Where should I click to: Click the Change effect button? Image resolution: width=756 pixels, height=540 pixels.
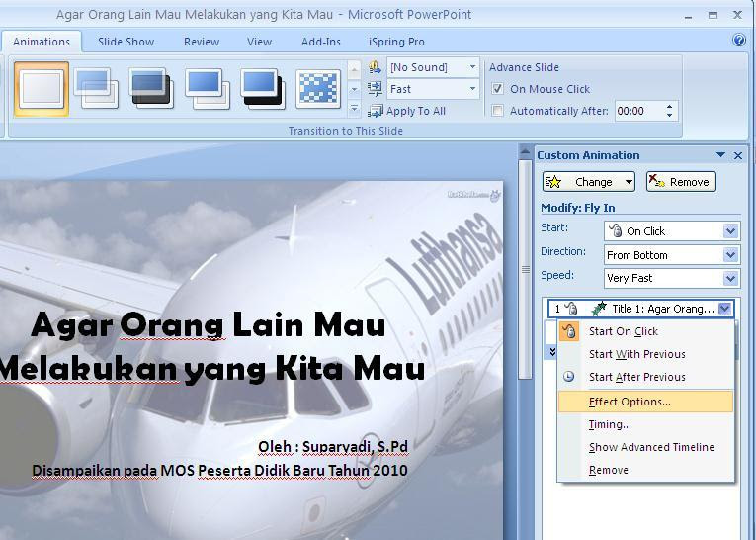click(x=589, y=182)
